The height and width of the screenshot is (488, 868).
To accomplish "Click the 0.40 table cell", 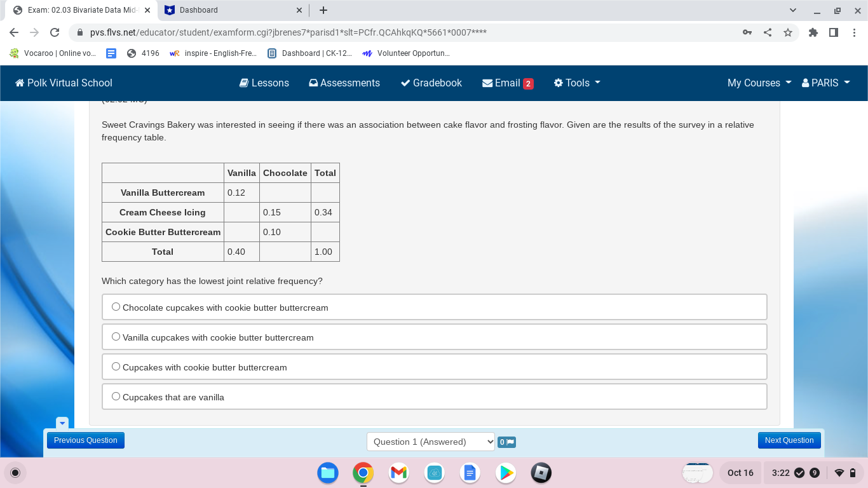I will 241,252.
